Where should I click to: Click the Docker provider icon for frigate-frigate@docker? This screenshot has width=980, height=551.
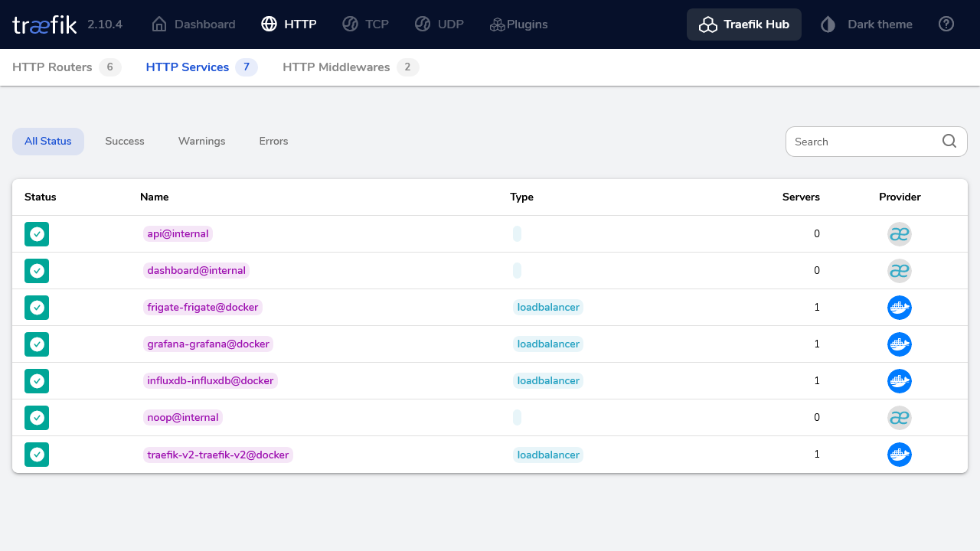(x=899, y=308)
